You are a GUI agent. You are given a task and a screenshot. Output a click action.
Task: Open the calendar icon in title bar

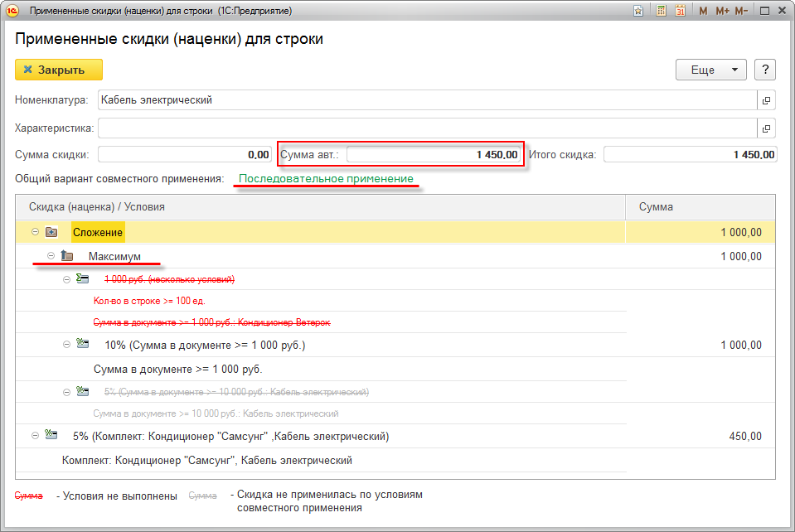680,11
